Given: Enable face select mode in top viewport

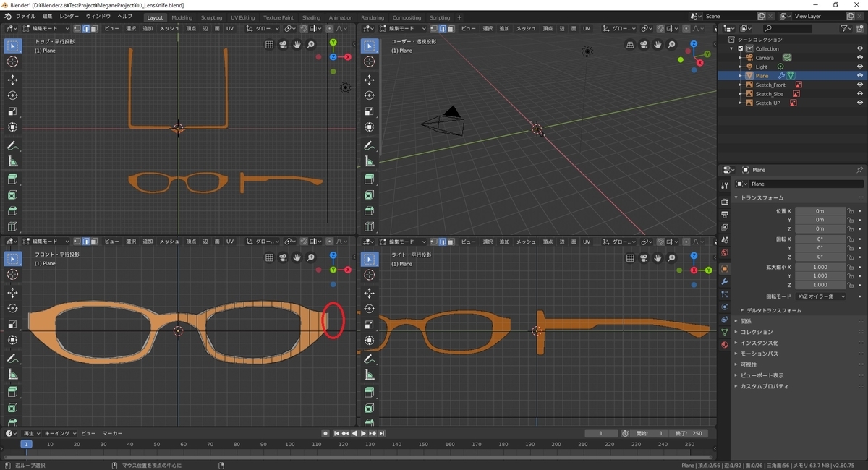Looking at the screenshot, I should (93, 28).
